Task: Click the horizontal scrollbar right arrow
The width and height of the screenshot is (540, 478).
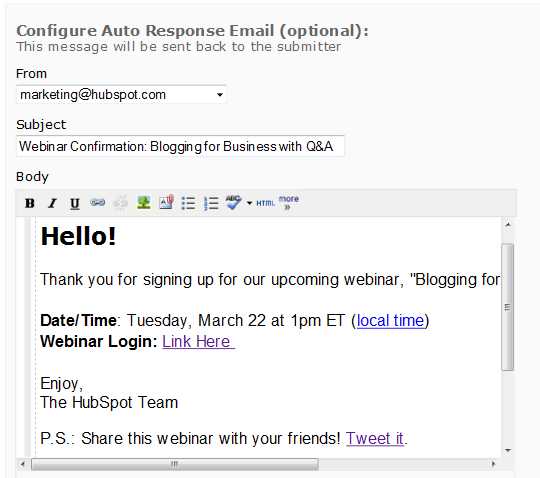Action: (x=493, y=464)
